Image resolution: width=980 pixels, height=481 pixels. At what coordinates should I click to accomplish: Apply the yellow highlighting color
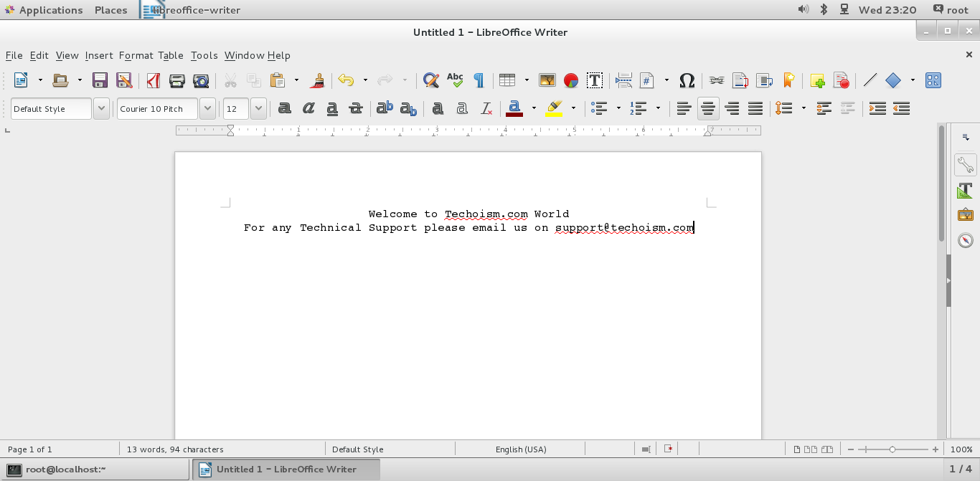pos(554,108)
